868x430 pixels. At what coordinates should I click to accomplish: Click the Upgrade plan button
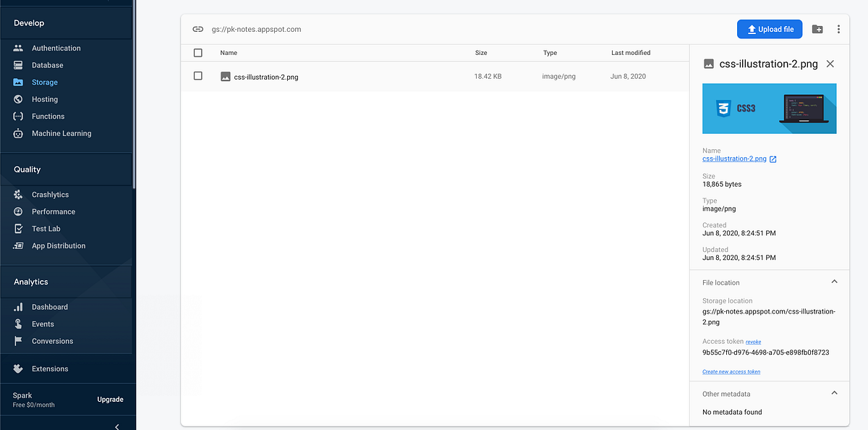[111, 400]
